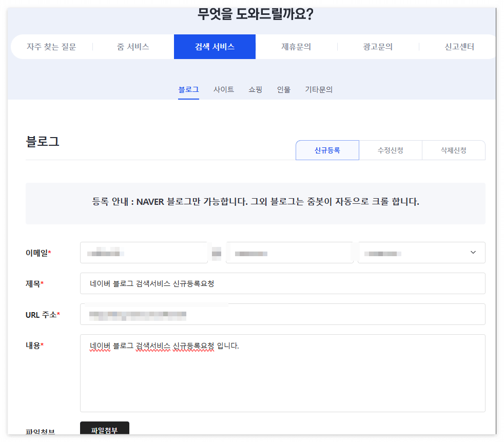Click the 제목 title input field
Image resolution: width=504 pixels, height=442 pixels.
pyautogui.click(x=282, y=283)
